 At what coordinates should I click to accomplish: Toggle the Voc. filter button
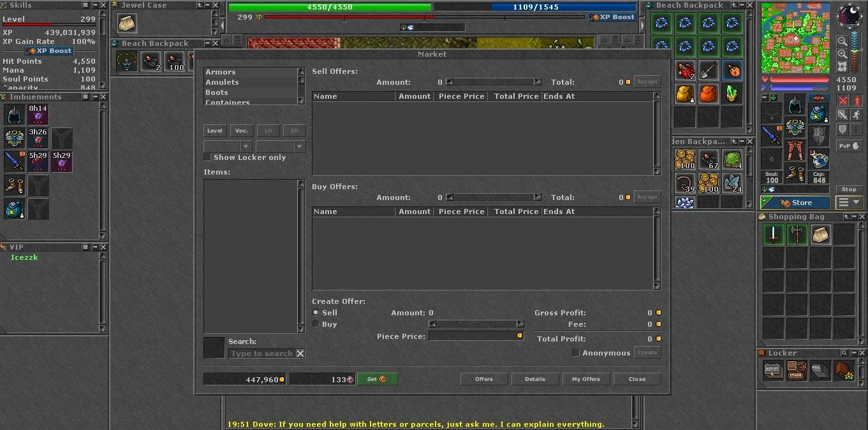[241, 131]
